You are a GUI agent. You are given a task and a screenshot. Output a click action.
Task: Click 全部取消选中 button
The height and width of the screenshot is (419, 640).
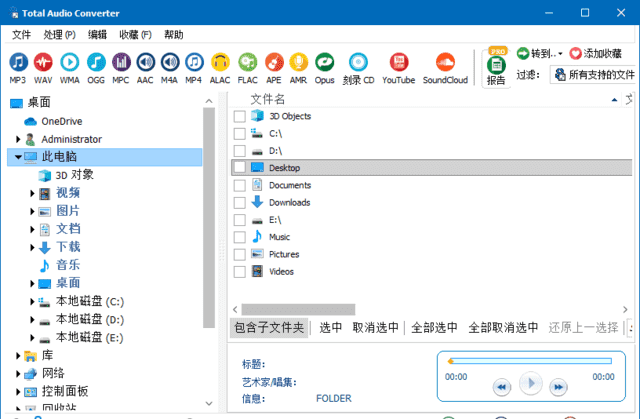click(503, 328)
